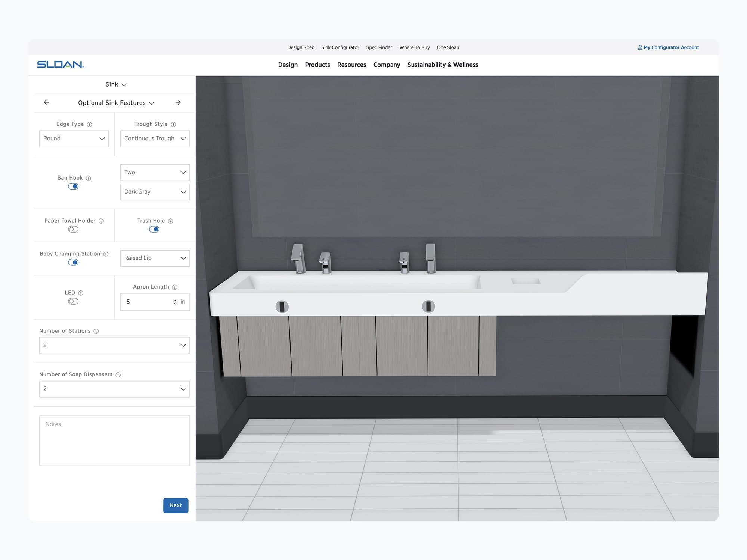Advance using the right arrow
The height and width of the screenshot is (560, 747).
178,102
